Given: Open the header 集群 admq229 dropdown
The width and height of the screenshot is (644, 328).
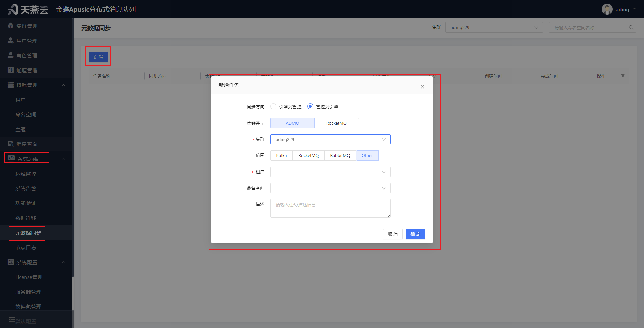Looking at the screenshot, I should (x=494, y=28).
